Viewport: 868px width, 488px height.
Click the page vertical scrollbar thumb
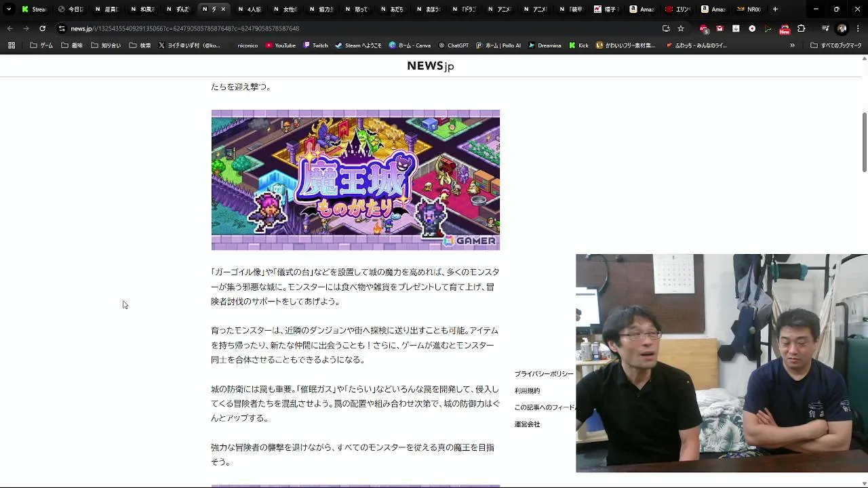click(864, 142)
